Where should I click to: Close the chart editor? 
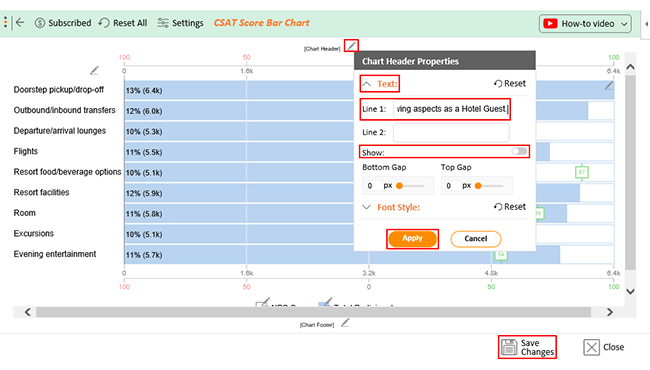(604, 347)
